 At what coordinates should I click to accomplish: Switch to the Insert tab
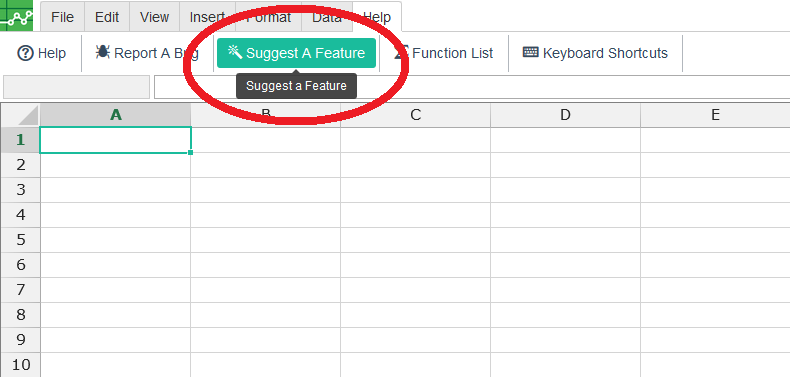207,17
